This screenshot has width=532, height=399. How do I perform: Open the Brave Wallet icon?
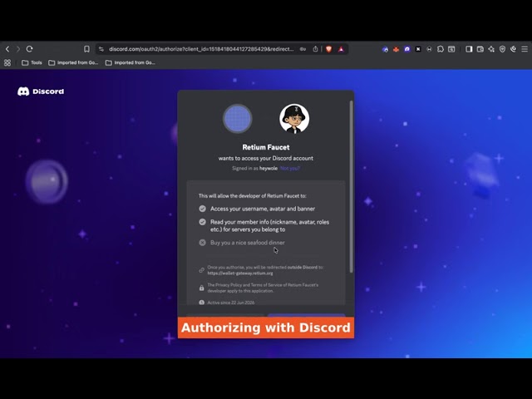point(480,49)
